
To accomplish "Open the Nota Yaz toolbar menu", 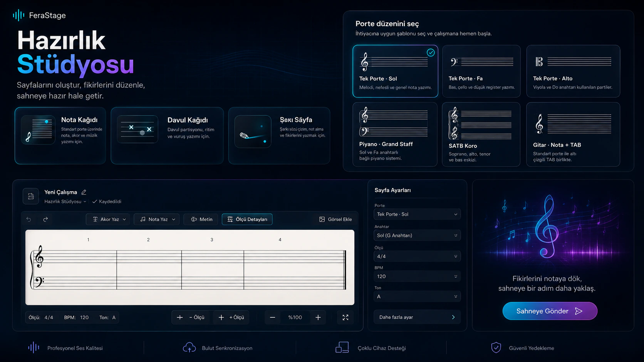I will 156,219.
